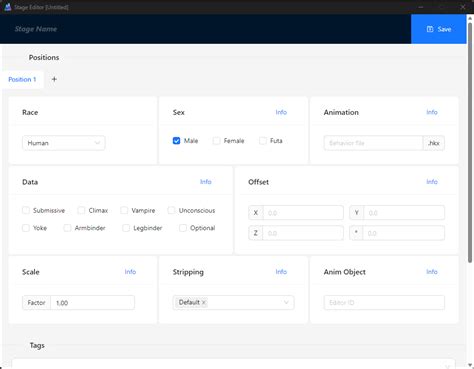Expand the Tags dropdown at bottom
Image resolution: width=474 pixels, height=369 pixels.
point(447,366)
